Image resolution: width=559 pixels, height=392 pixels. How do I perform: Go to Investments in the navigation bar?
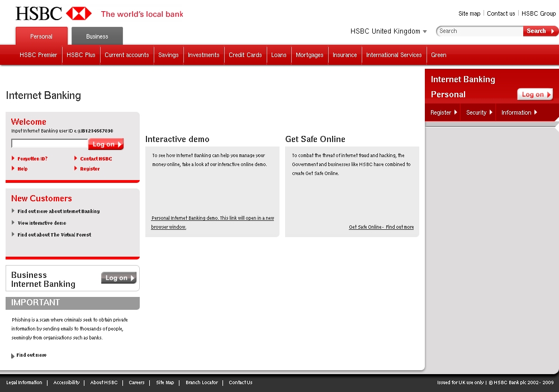coord(203,55)
